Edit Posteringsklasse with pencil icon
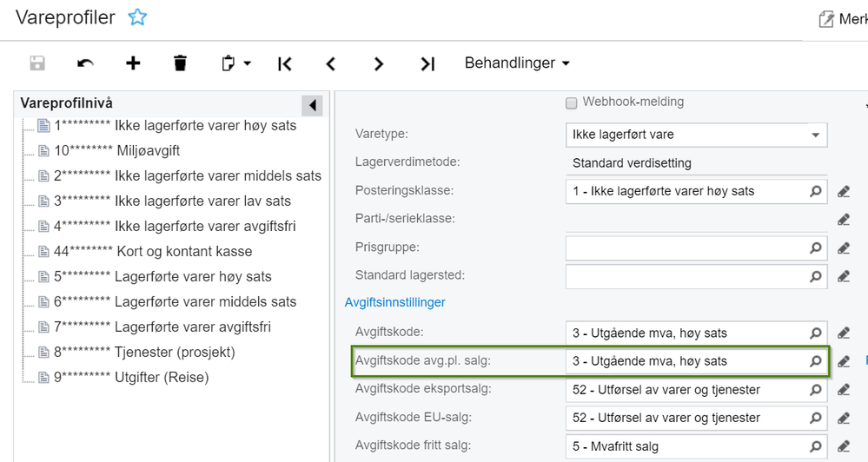This screenshot has height=462, width=868. (843, 191)
